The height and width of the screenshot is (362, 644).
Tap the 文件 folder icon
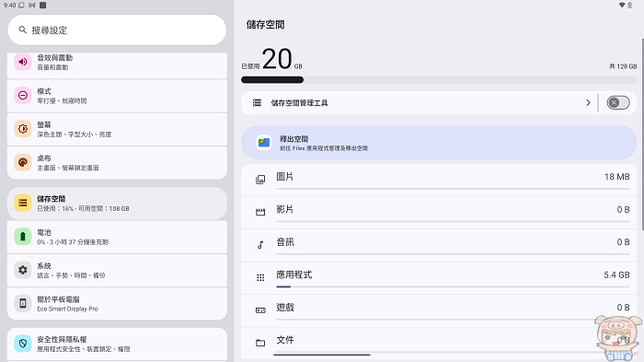[x=260, y=343]
